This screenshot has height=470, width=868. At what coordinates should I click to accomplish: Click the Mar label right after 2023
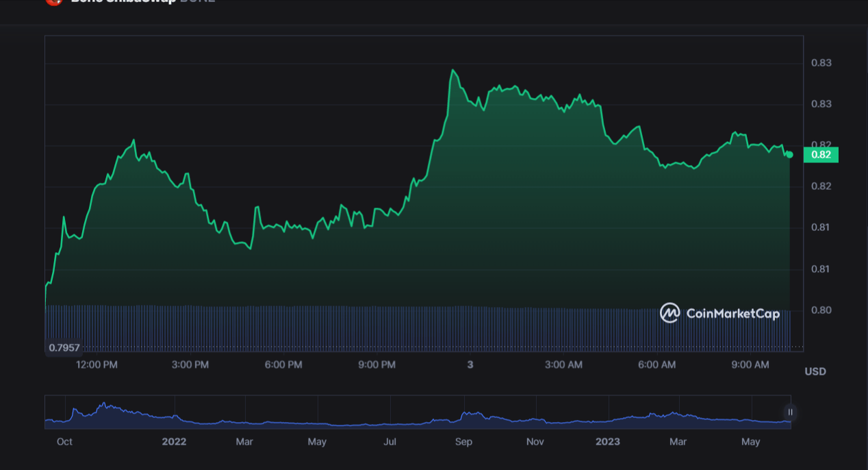[678, 442]
